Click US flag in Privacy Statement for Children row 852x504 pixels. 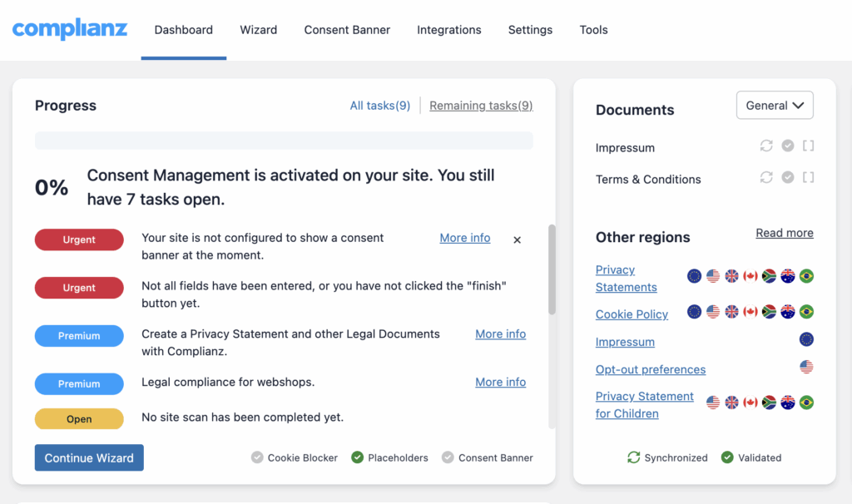(x=713, y=403)
